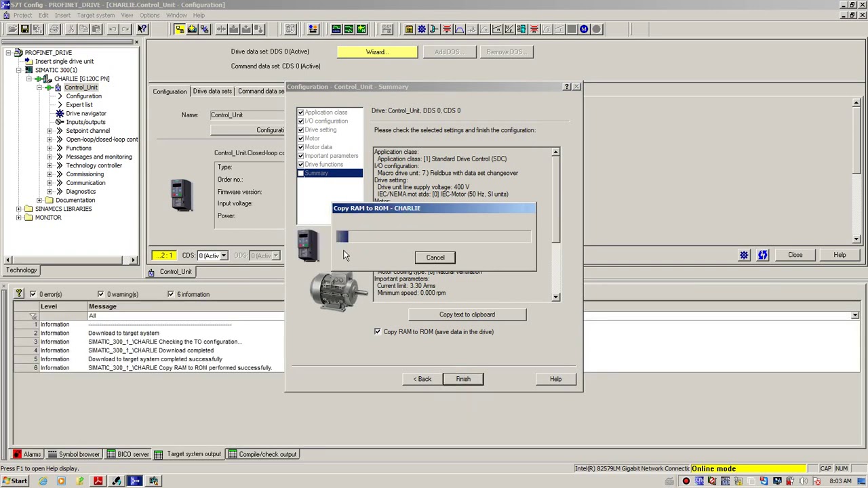Viewport: 868px width, 488px height.
Task: Click Copy text to clipboard button
Action: tap(467, 314)
